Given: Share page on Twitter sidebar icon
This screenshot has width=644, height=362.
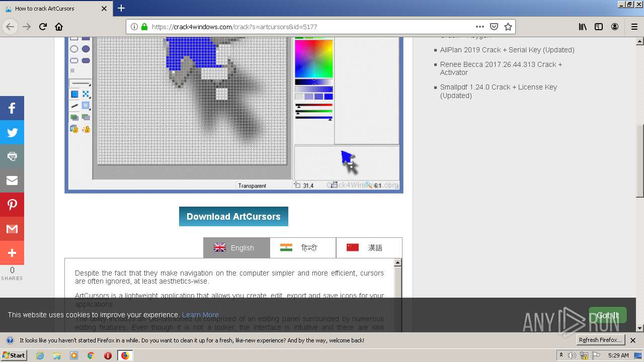Looking at the screenshot, I should point(12,132).
